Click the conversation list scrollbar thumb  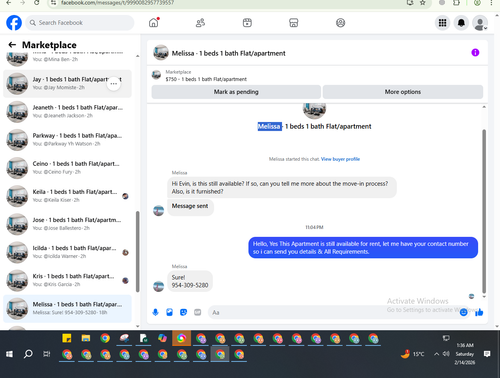click(137, 252)
